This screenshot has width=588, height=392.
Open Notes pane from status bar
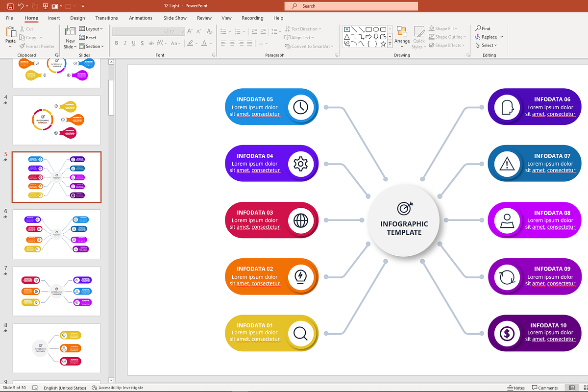(516, 388)
